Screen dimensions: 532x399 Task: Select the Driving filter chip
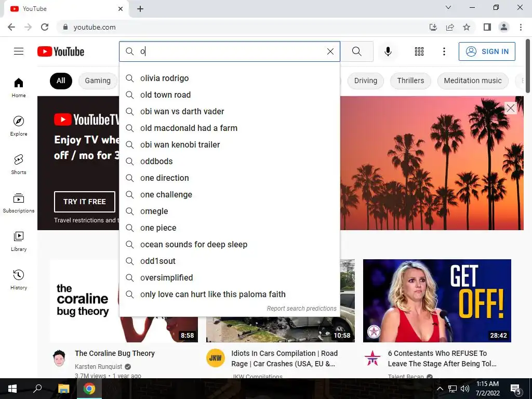(x=365, y=81)
